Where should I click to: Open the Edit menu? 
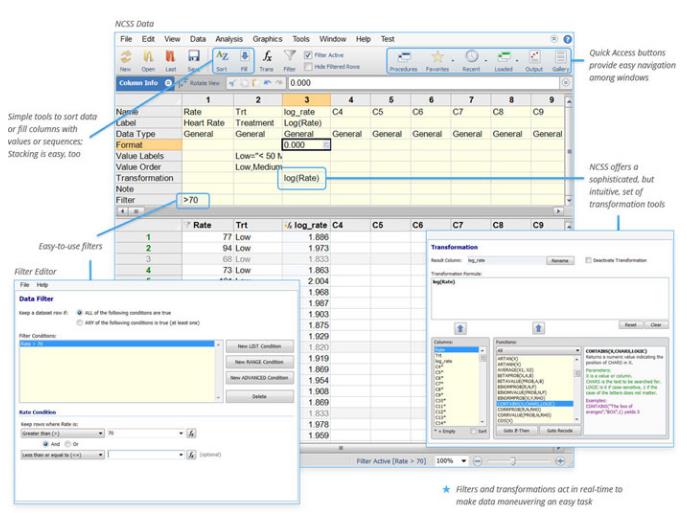click(x=148, y=39)
